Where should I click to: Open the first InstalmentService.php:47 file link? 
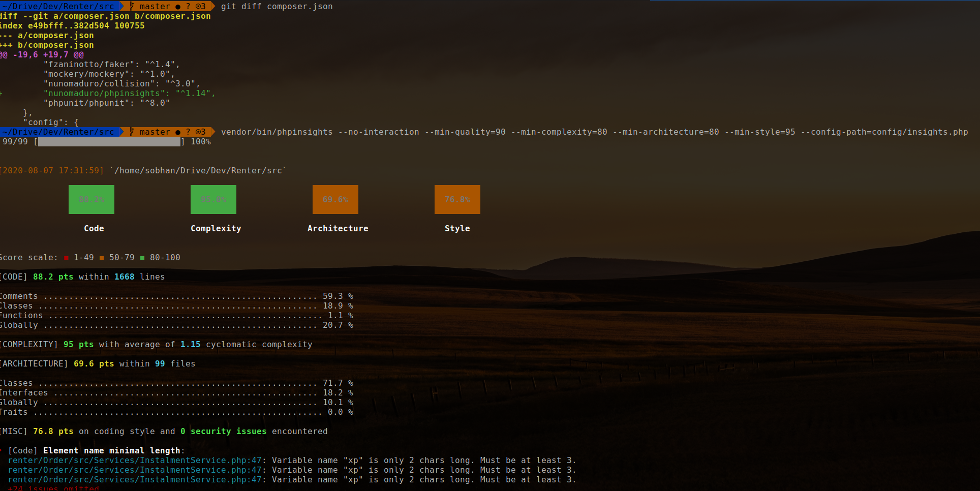[x=135, y=460]
